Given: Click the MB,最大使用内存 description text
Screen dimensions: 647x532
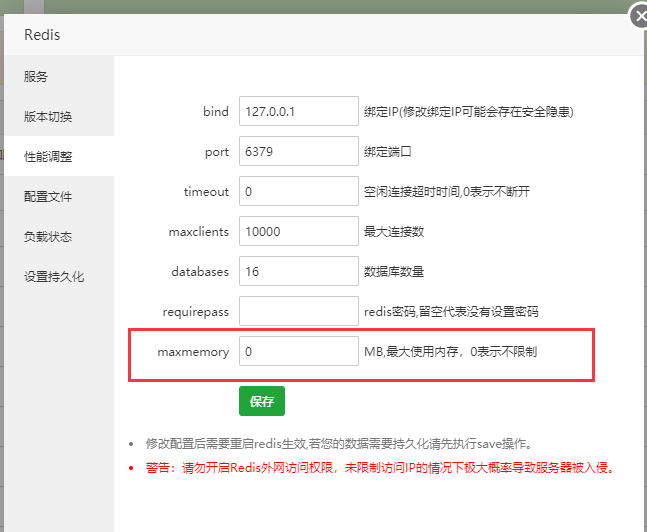Looking at the screenshot, I should pos(450,352).
